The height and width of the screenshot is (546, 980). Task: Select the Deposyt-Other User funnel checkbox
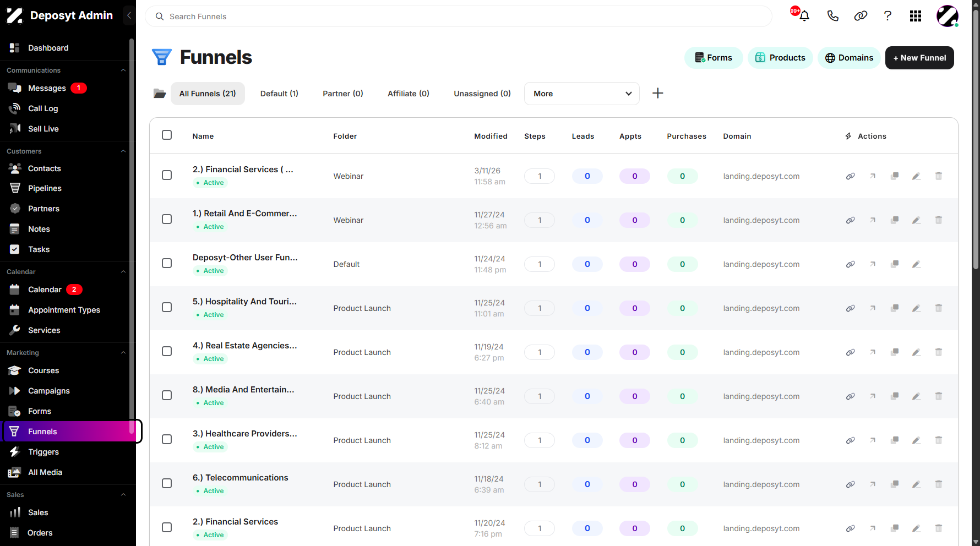click(x=167, y=263)
